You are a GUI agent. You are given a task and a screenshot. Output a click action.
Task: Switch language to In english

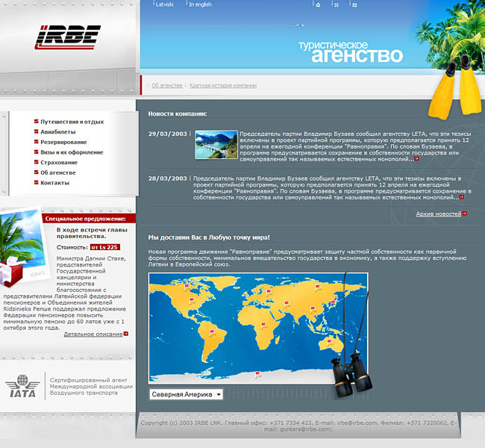pyautogui.click(x=200, y=4)
